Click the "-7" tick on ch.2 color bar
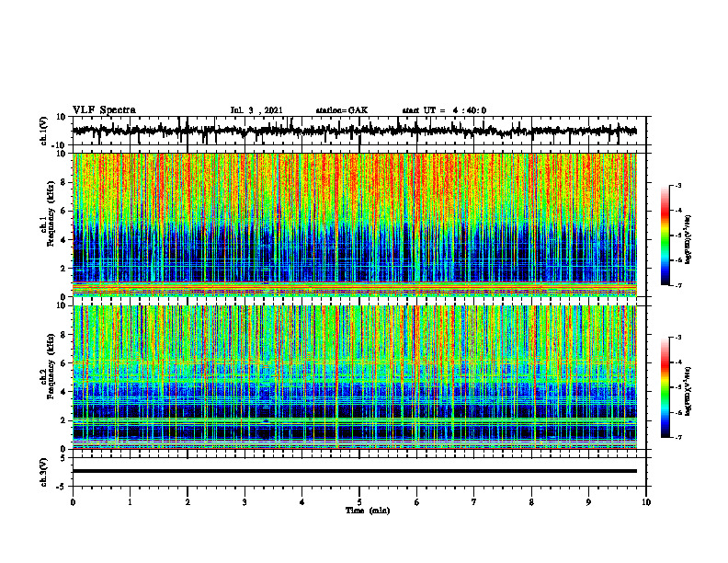Screen dimensions: 728x563 (677, 438)
